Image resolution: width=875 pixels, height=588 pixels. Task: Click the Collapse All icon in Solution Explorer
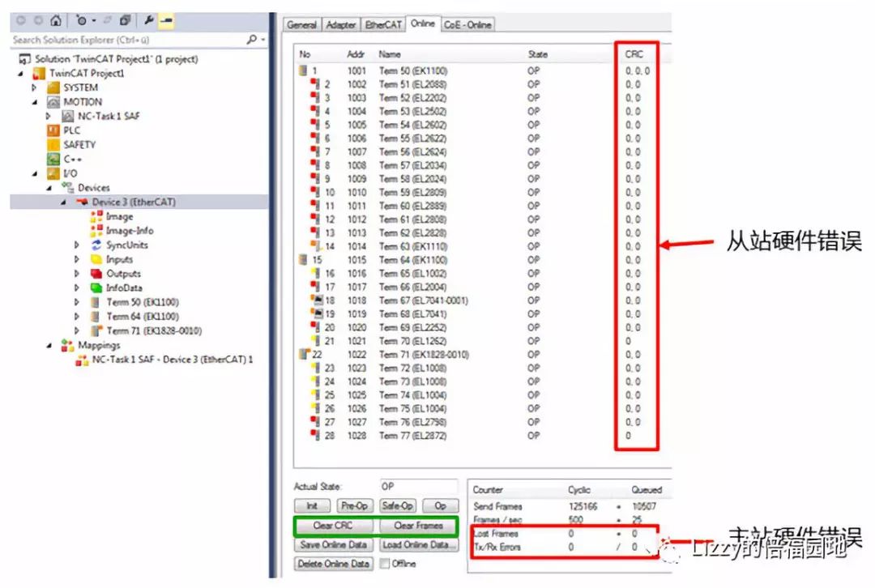(x=125, y=20)
